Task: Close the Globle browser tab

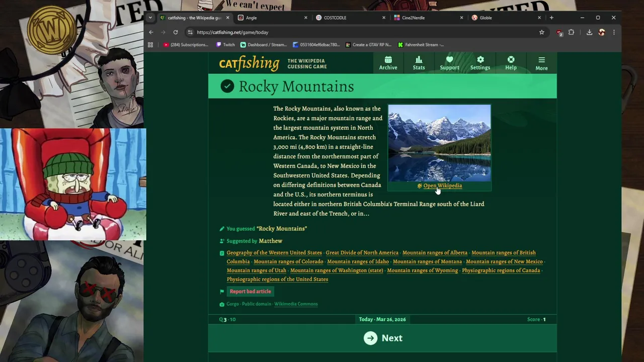Action: [539, 18]
